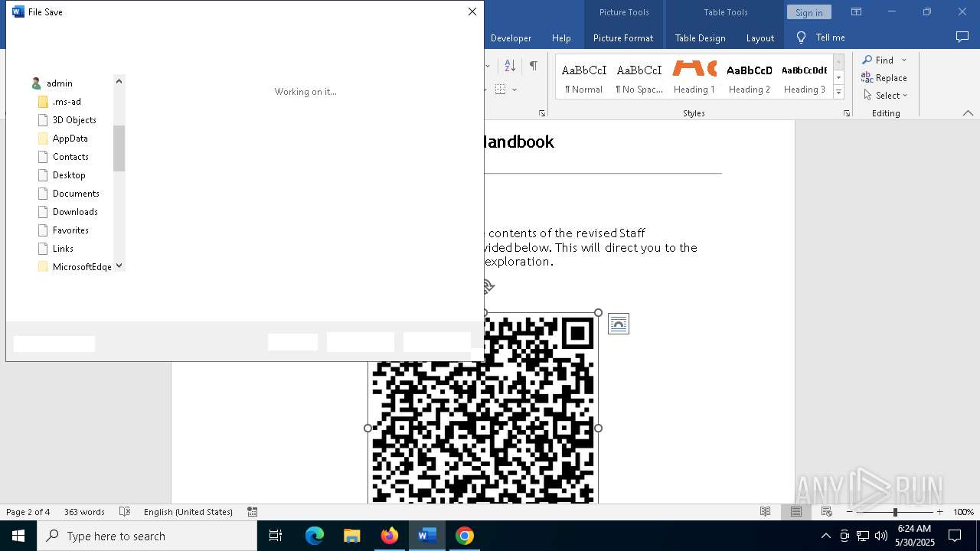Close the File Save dialog
980x551 pixels.
472,11
